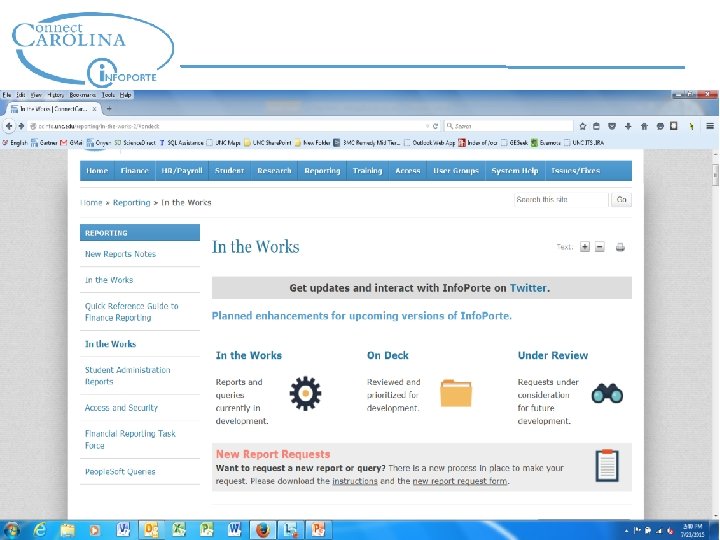Click the binoculars icon under Under Review
The width and height of the screenshot is (720, 540).
click(x=607, y=394)
